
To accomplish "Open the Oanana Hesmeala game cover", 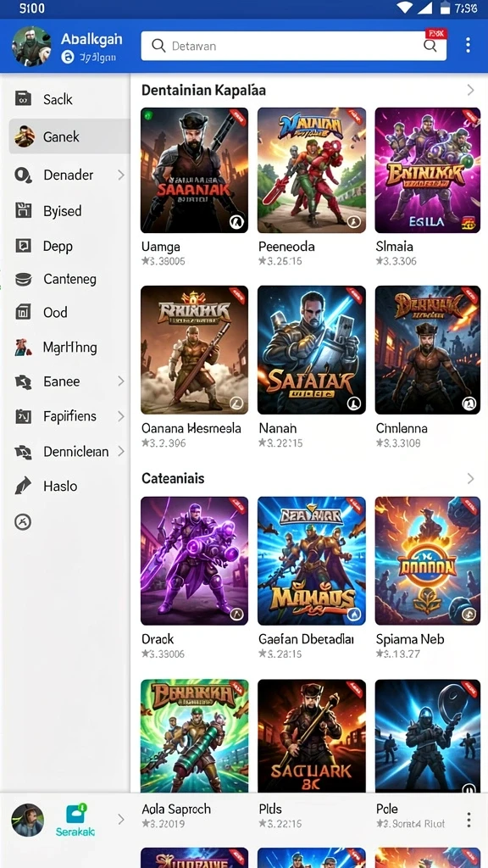I will (x=194, y=350).
